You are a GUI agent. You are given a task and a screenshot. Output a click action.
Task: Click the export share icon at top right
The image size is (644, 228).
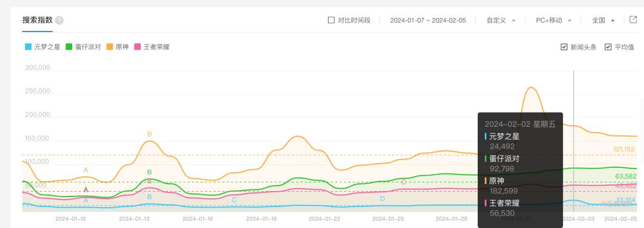click(633, 20)
